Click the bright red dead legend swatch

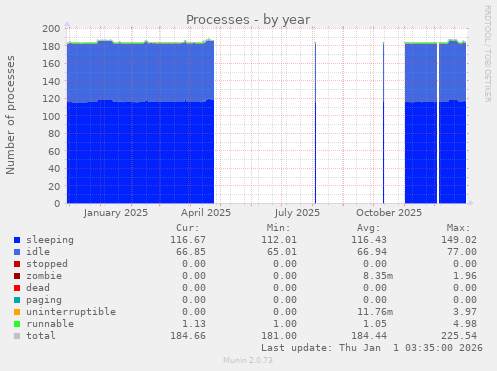pyautogui.click(x=17, y=288)
